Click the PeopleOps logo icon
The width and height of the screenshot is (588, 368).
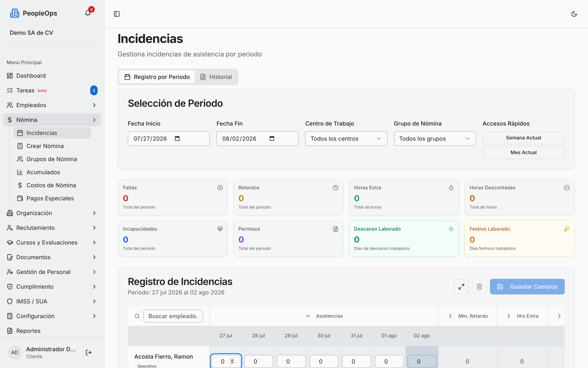coord(14,13)
